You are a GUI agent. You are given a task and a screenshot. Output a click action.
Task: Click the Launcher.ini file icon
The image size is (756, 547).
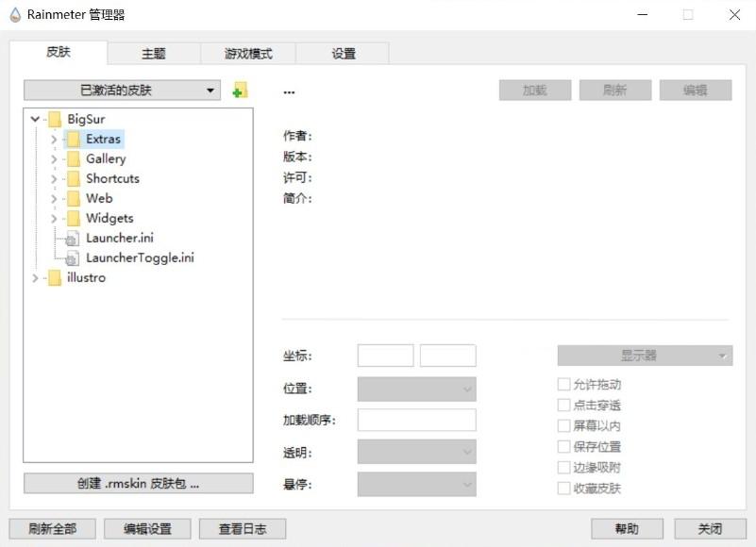(x=73, y=239)
